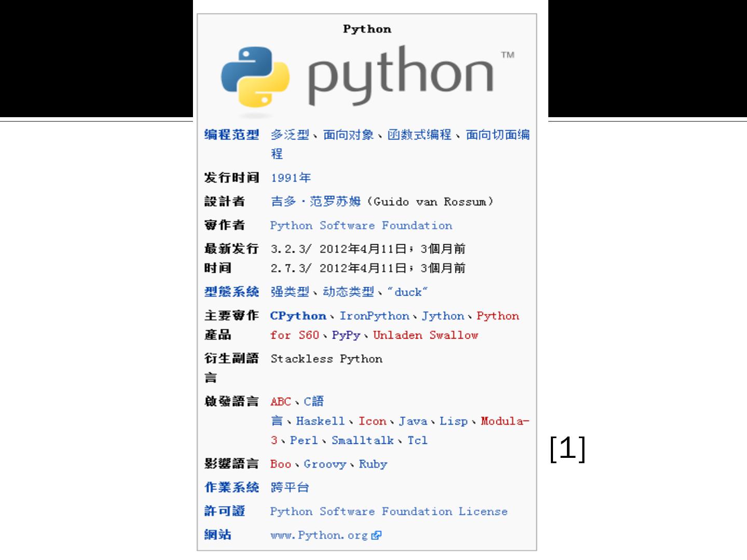Open the Java link
Image resolution: width=747 pixels, height=560 pixels.
tap(413, 421)
